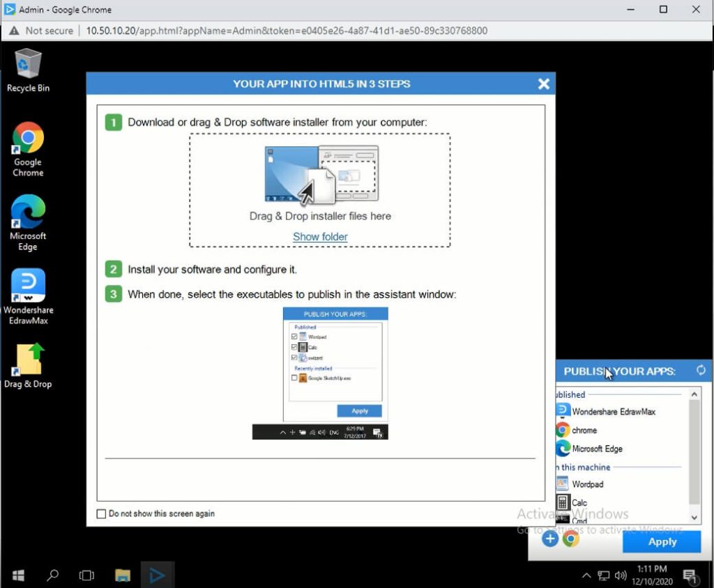This screenshot has height=588, width=714.
Task: Select Microsoft Edge in the published list
Action: [597, 449]
